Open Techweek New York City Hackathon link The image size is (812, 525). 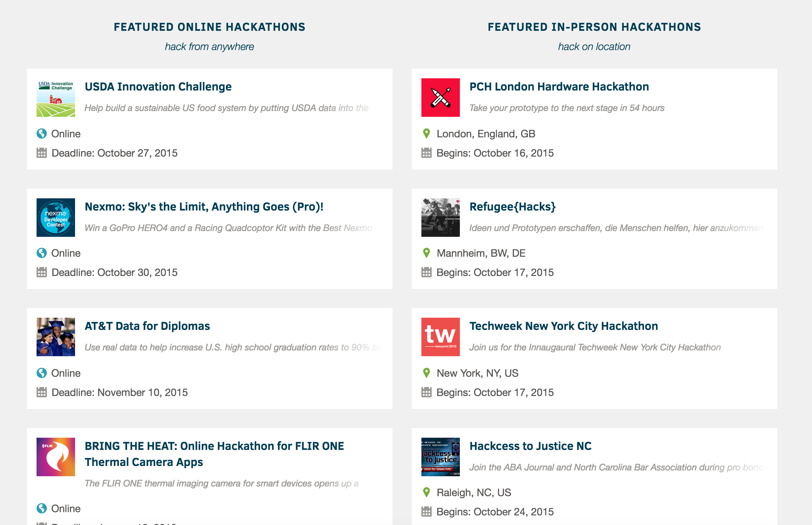tap(563, 326)
